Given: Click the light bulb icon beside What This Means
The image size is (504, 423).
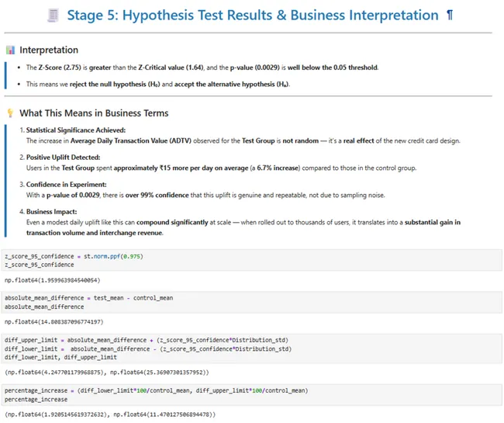Looking at the screenshot, I should click(10, 113).
